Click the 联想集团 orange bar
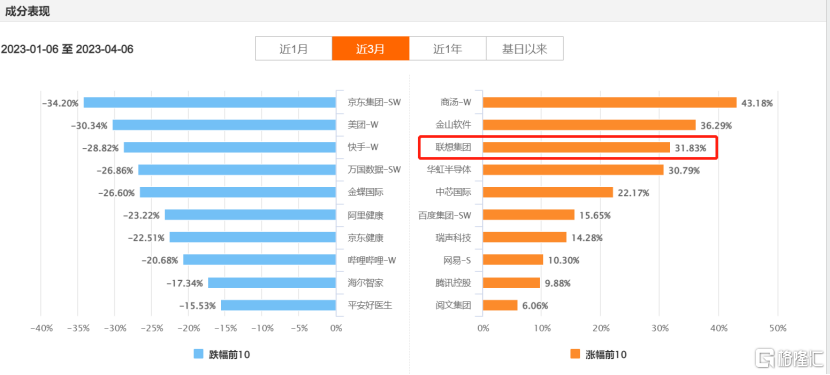830x375 pixels. (x=576, y=147)
